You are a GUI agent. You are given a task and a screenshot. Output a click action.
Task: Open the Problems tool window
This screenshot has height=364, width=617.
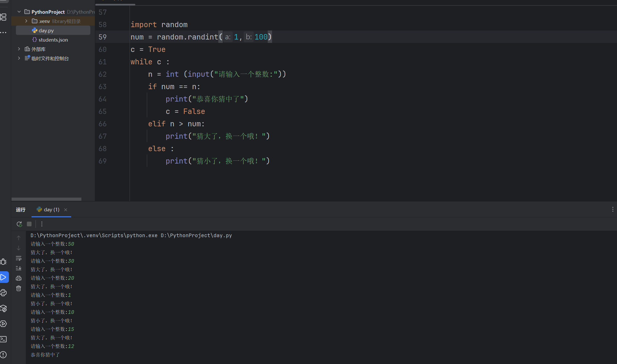4,354
